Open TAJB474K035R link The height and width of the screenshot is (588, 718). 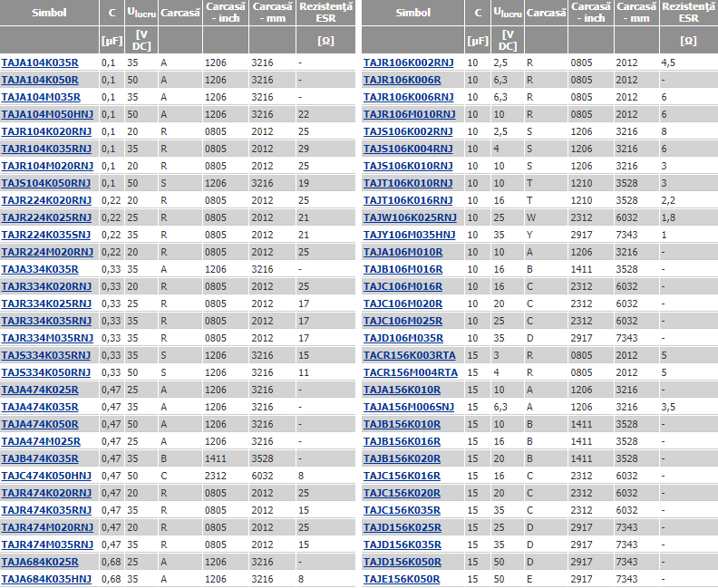[40, 459]
